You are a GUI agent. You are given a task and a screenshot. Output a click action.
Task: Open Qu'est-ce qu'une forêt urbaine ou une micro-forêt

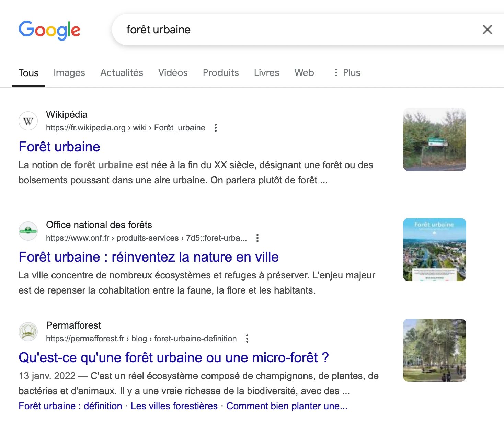tap(174, 358)
